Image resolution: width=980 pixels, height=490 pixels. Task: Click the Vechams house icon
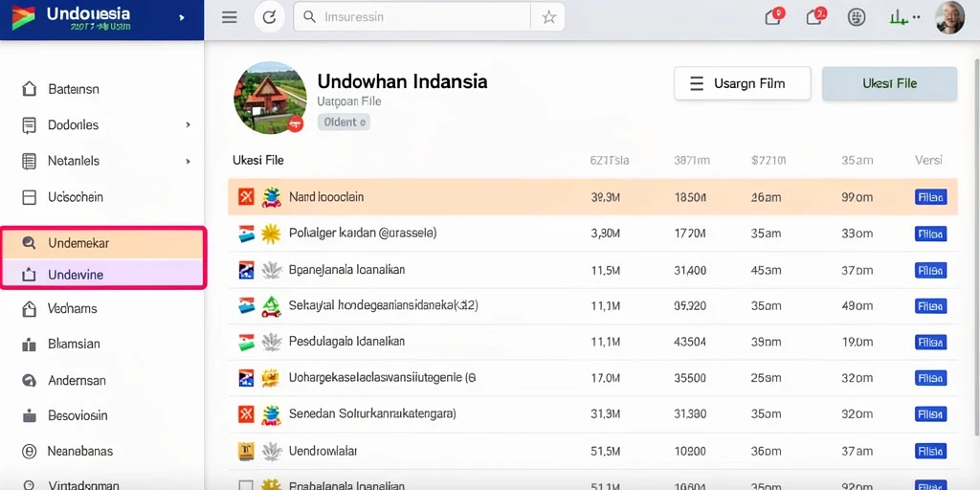(x=29, y=309)
